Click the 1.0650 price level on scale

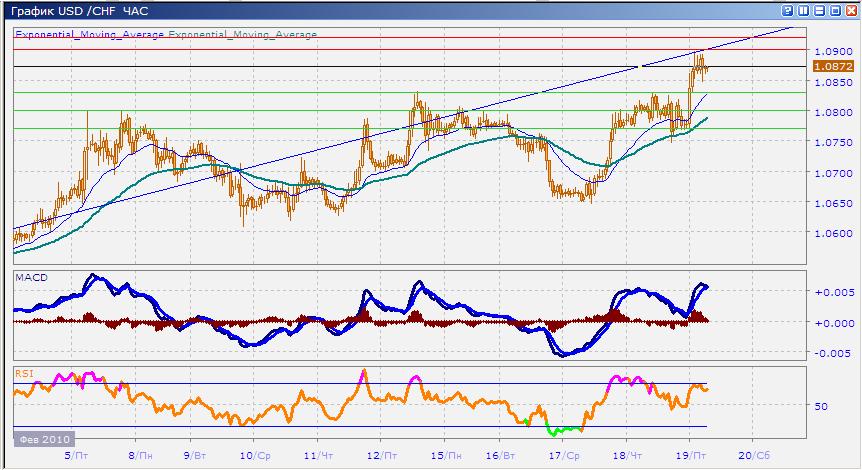click(833, 203)
